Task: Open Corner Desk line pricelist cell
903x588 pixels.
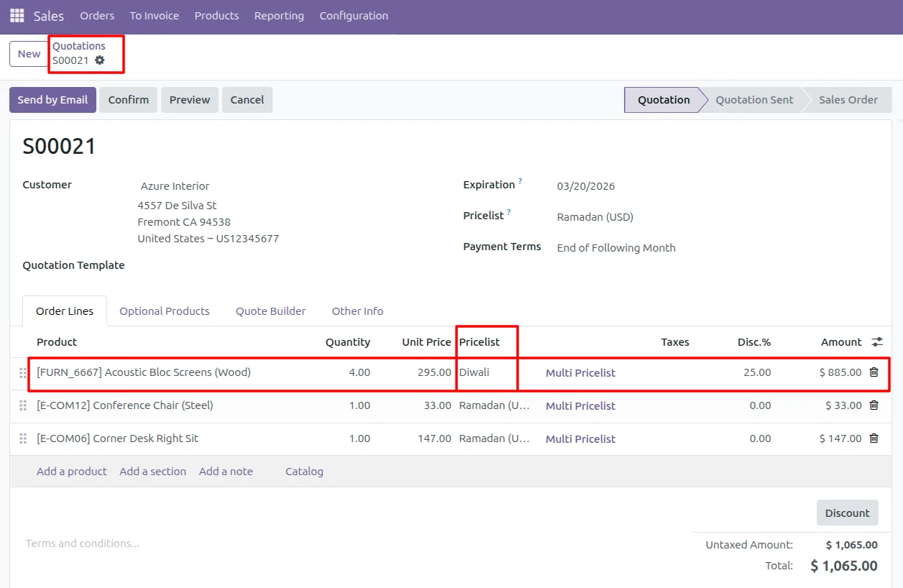Action: tap(495, 438)
